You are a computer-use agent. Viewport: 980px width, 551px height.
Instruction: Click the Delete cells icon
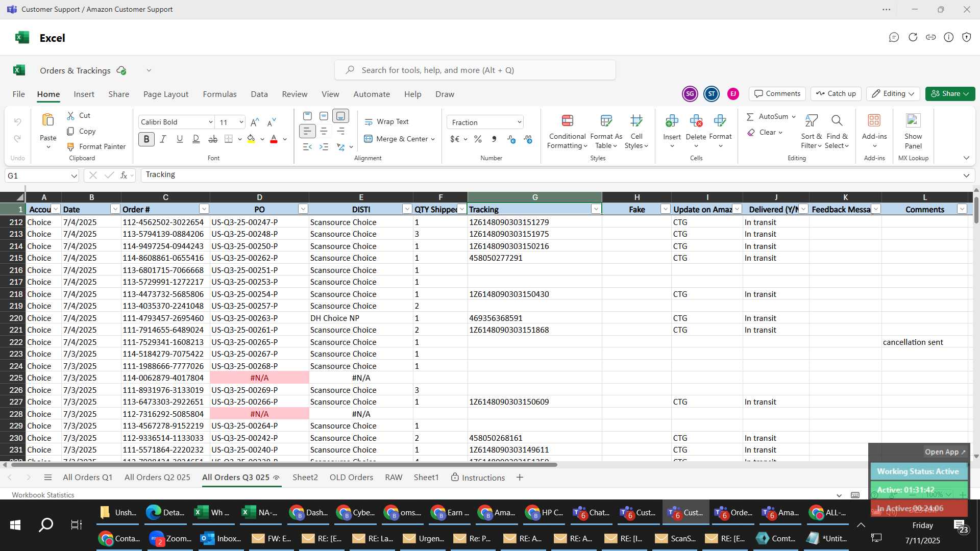tap(696, 121)
